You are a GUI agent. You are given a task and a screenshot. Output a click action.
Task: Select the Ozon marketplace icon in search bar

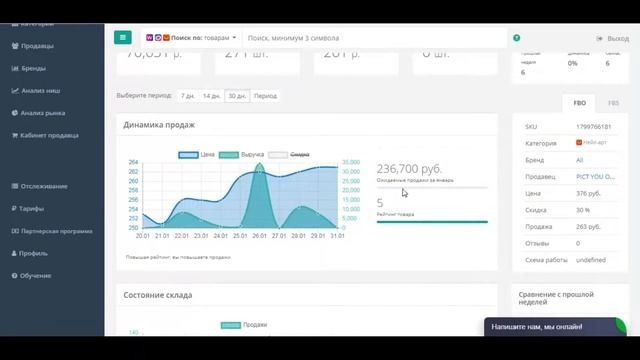tap(158, 38)
